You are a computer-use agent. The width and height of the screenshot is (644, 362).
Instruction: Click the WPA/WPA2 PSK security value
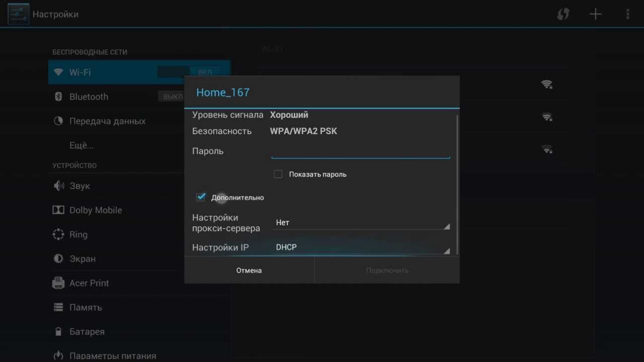tap(303, 131)
